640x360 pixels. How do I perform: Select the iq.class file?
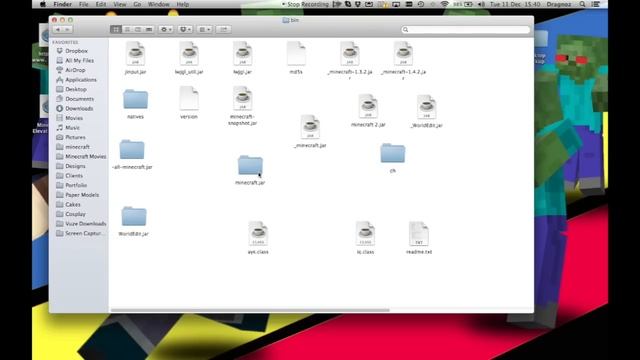(x=365, y=233)
